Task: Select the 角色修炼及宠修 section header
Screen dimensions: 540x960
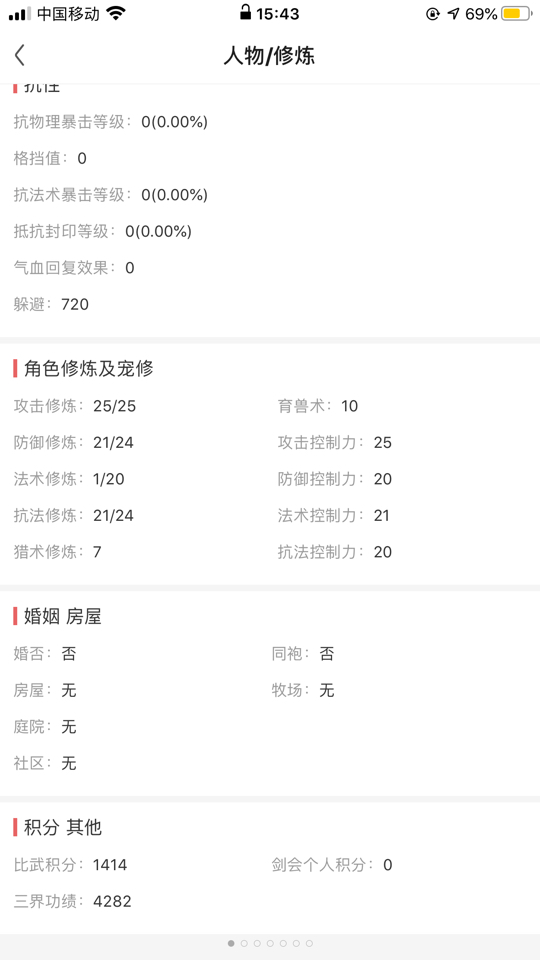Action: click(88, 369)
